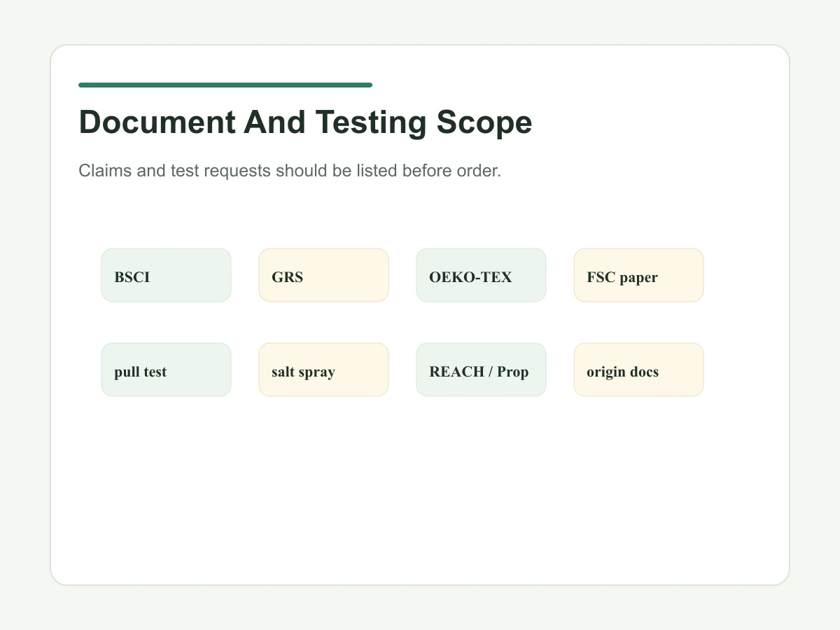Click the BSCI chip
The width and height of the screenshot is (840, 630).
166,275
